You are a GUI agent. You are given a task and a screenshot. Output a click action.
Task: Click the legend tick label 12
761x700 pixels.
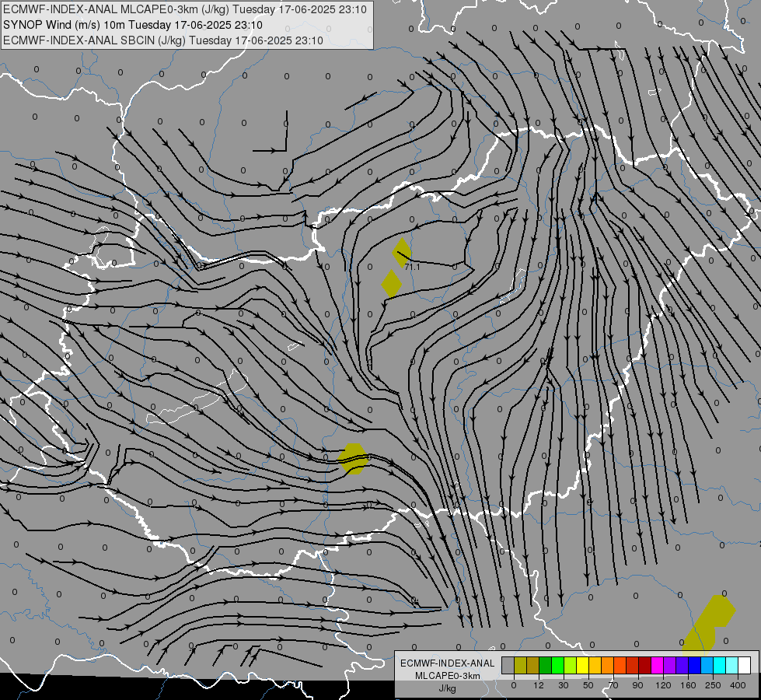[539, 685]
